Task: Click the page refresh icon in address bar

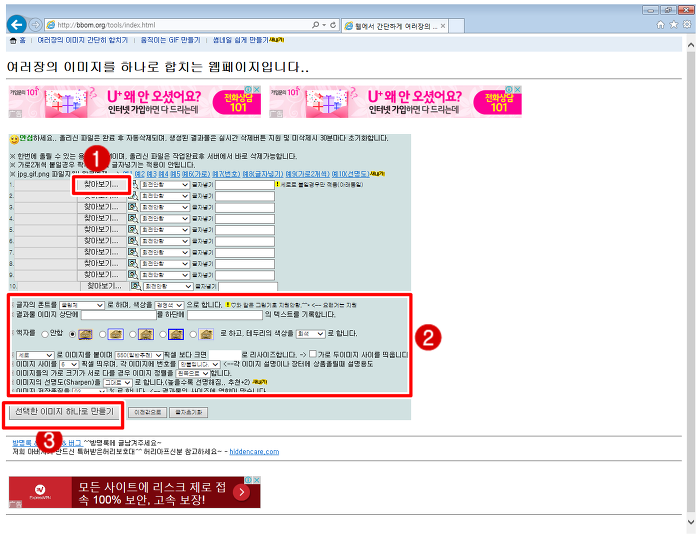Action: coord(333,25)
